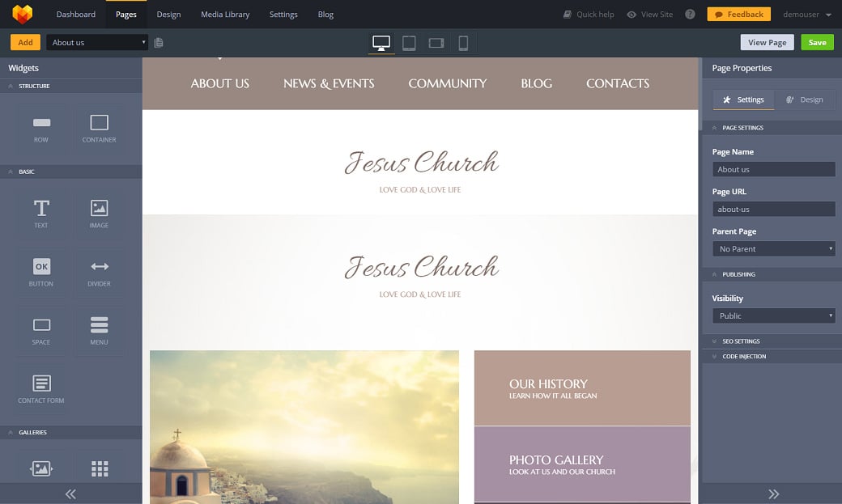Select the Container widget
The width and height of the screenshot is (842, 504).
[x=99, y=128]
